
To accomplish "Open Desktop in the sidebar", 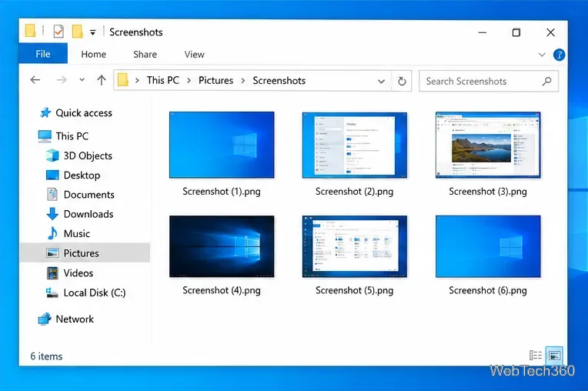I will pos(73,175).
